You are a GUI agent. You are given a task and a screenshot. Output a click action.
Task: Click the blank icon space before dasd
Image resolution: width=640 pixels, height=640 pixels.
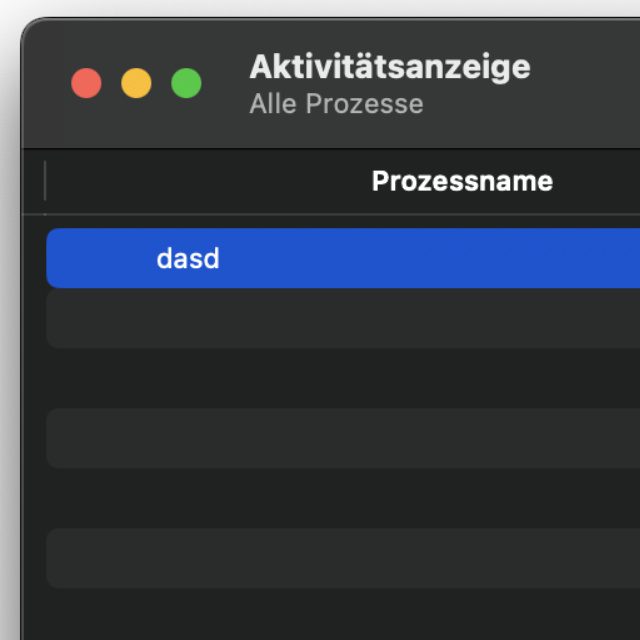[100, 259]
